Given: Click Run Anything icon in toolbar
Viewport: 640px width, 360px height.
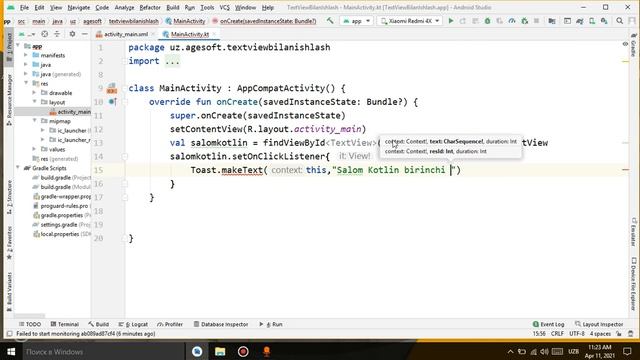Looking at the screenshot, I should click(x=567, y=20).
